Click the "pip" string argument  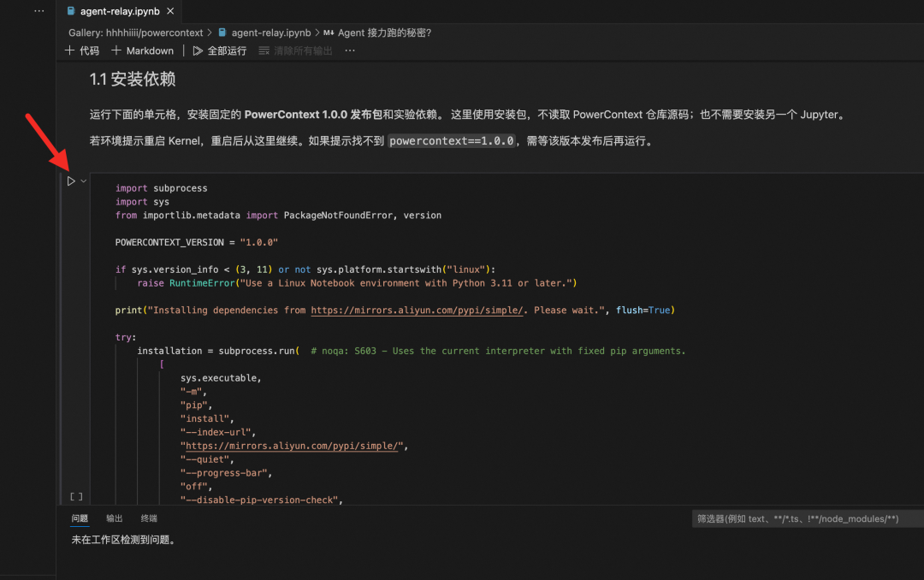tap(196, 405)
